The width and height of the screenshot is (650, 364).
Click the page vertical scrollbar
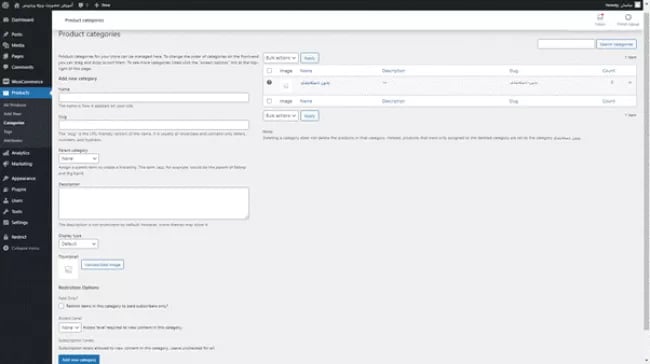click(x=646, y=170)
